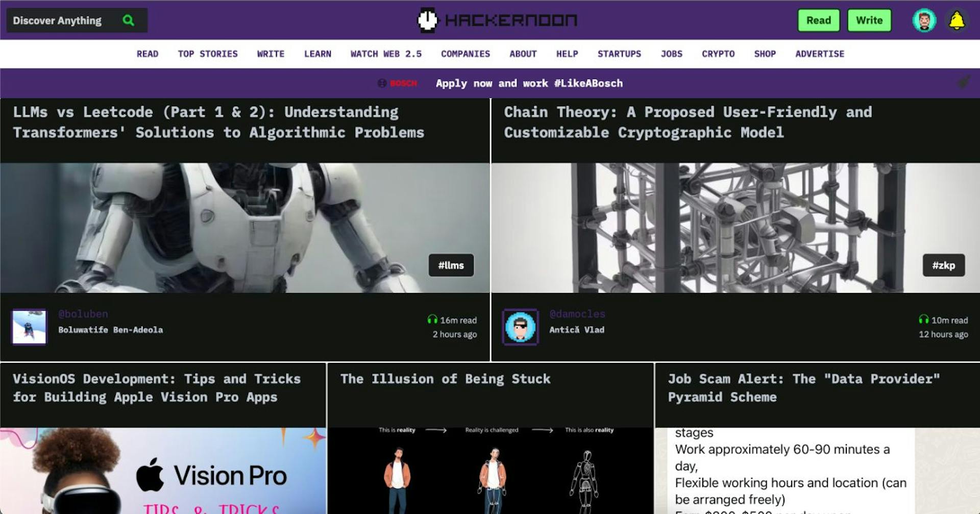Click the @boluben author avatar
Screen dimensions: 980x514
pos(29,327)
